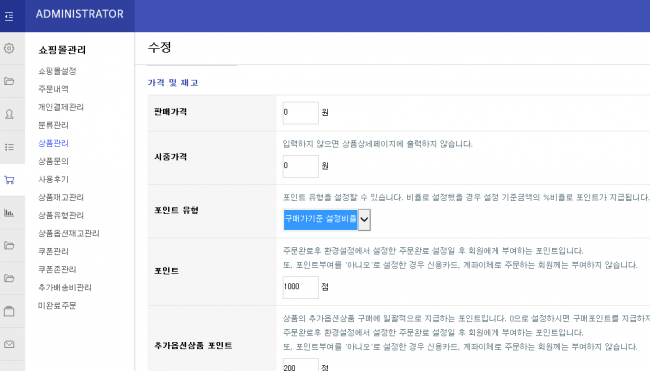
Task: Go to 상품옵션재고관리 page
Action: click(69, 233)
